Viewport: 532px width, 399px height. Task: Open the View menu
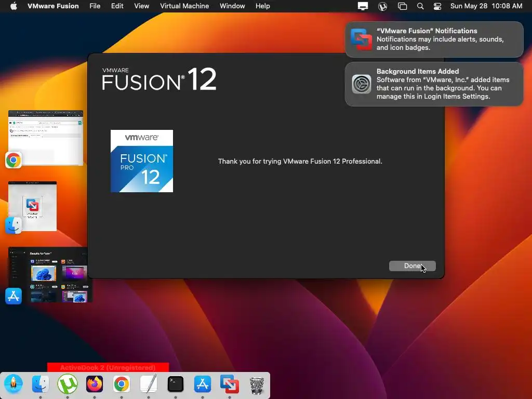click(x=141, y=6)
